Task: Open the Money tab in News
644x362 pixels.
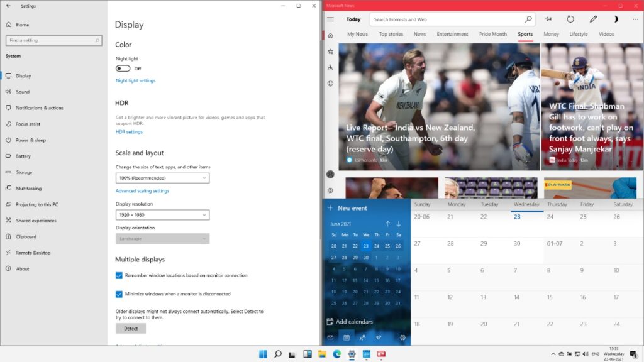Action: pyautogui.click(x=551, y=34)
